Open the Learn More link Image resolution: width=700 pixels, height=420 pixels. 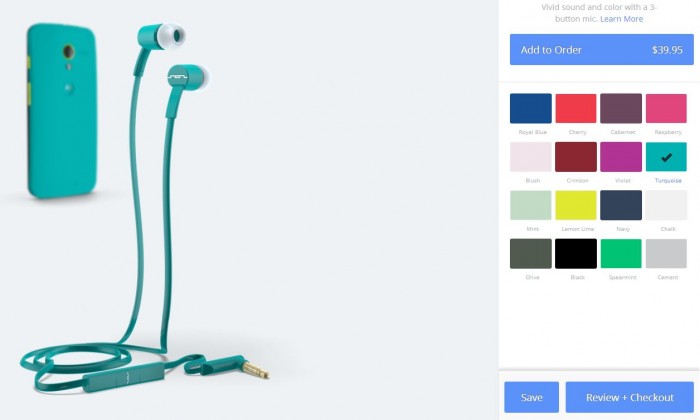coord(621,19)
